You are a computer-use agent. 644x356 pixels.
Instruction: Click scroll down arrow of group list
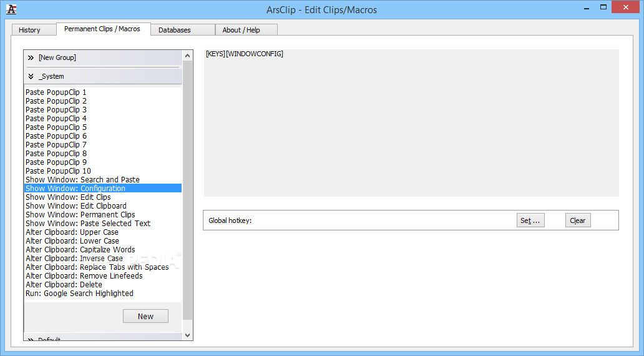pos(187,335)
